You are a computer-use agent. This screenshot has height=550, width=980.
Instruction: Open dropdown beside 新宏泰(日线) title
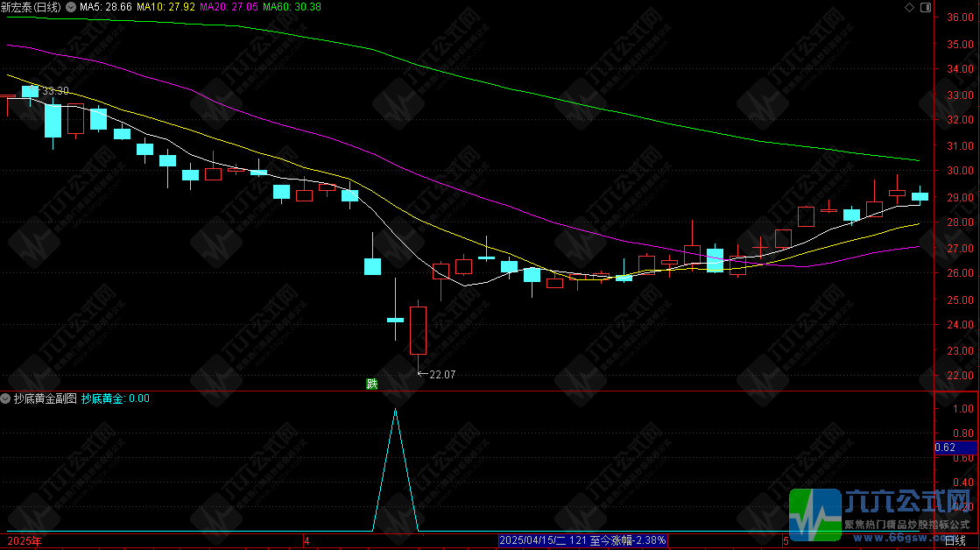(x=71, y=8)
